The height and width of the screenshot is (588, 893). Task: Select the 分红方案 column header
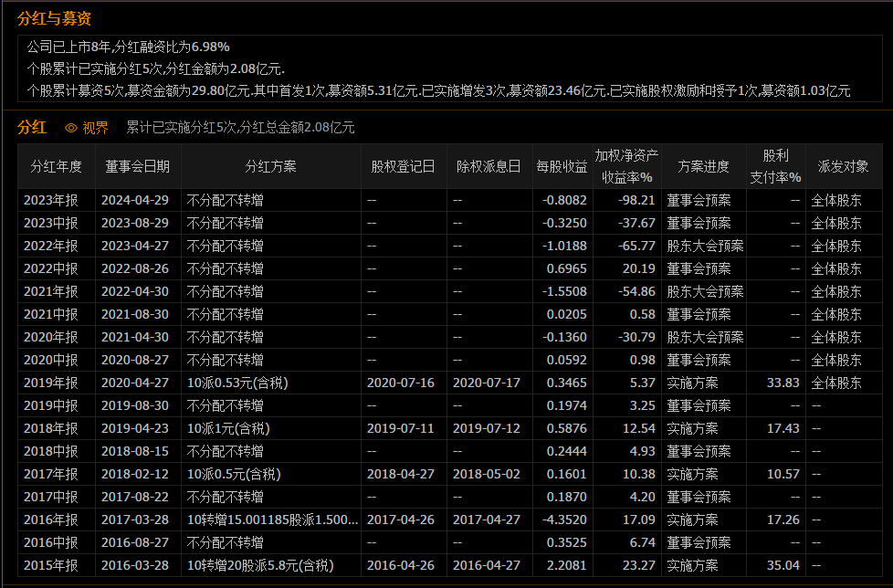pos(270,166)
